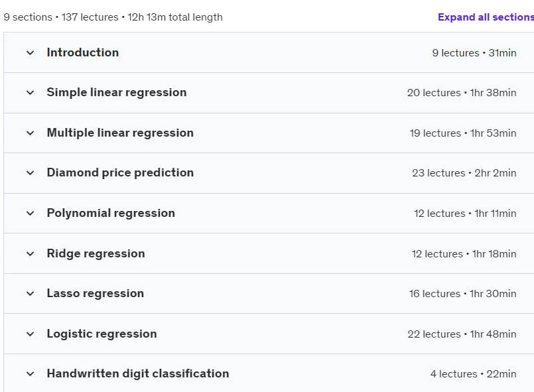Open the Lasso regression chevron
This screenshot has width=534, height=392.
pos(30,294)
